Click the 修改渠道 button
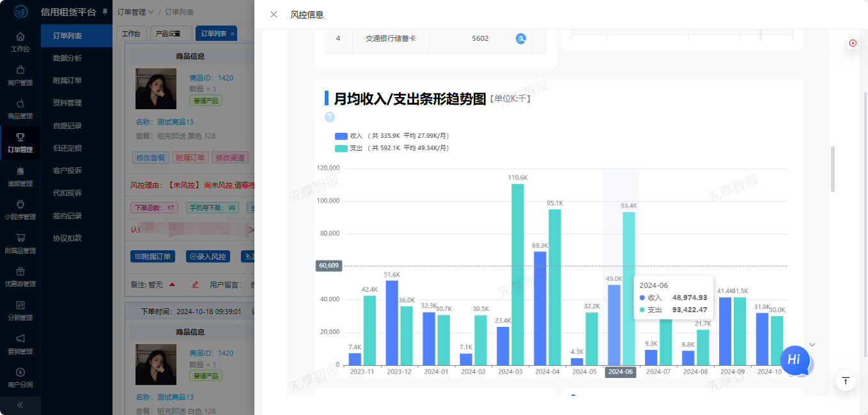The image size is (868, 415). click(x=230, y=158)
